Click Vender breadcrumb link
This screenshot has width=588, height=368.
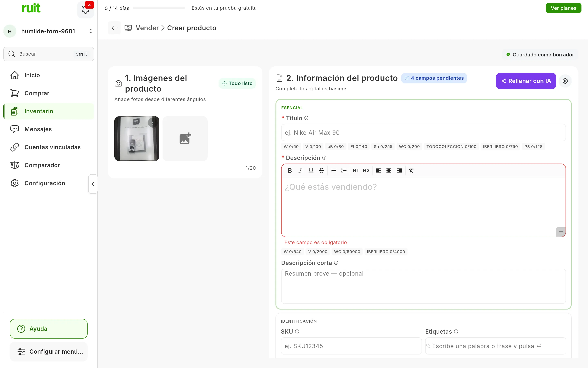pos(147,28)
